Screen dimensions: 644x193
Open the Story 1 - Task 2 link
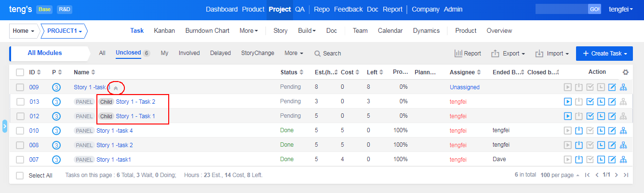pyautogui.click(x=135, y=102)
